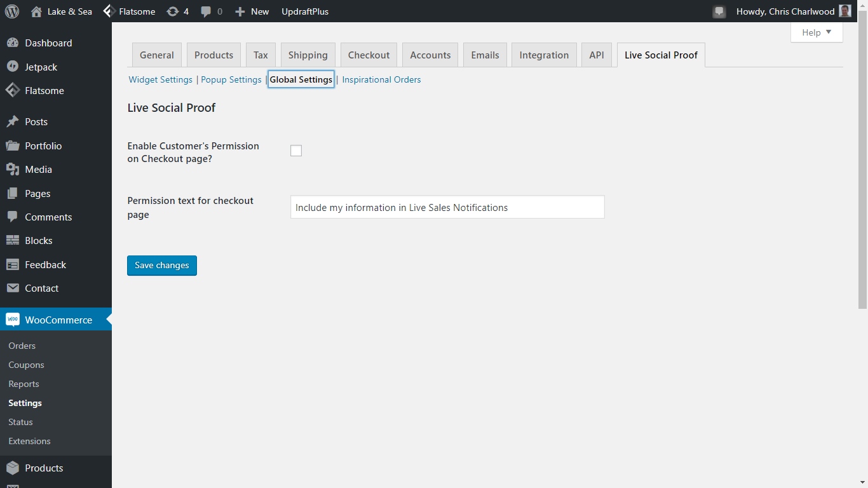The height and width of the screenshot is (488, 868).
Task: Open Howdy, Chris Charlwood account menu
Action: click(x=794, y=11)
